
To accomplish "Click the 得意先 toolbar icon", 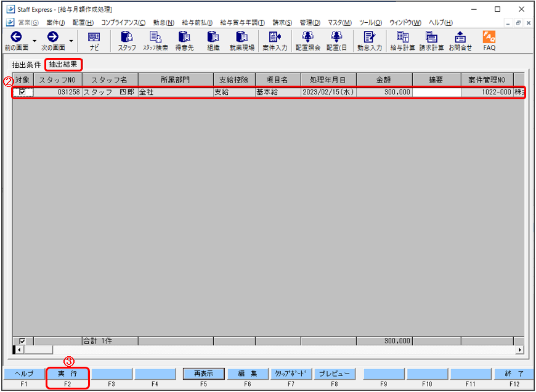I will (184, 41).
